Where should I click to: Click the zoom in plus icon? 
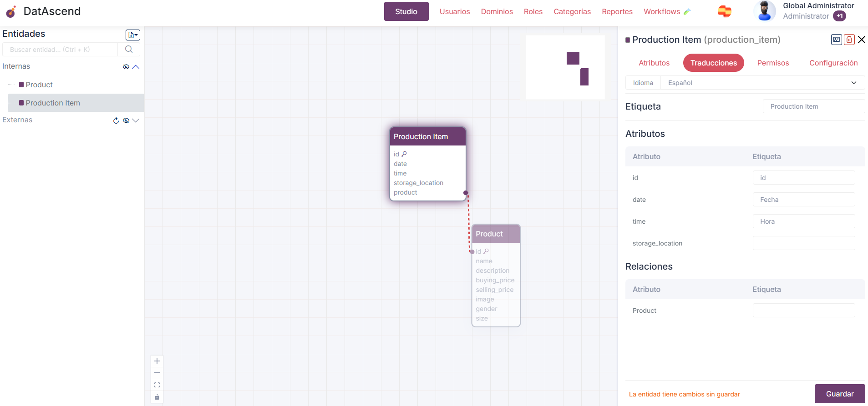pyautogui.click(x=157, y=361)
